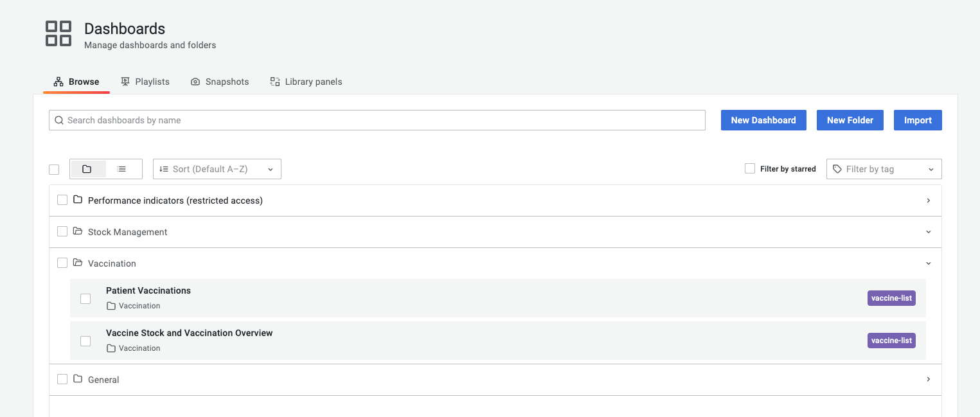Collapse the Vaccination folder

[928, 263]
